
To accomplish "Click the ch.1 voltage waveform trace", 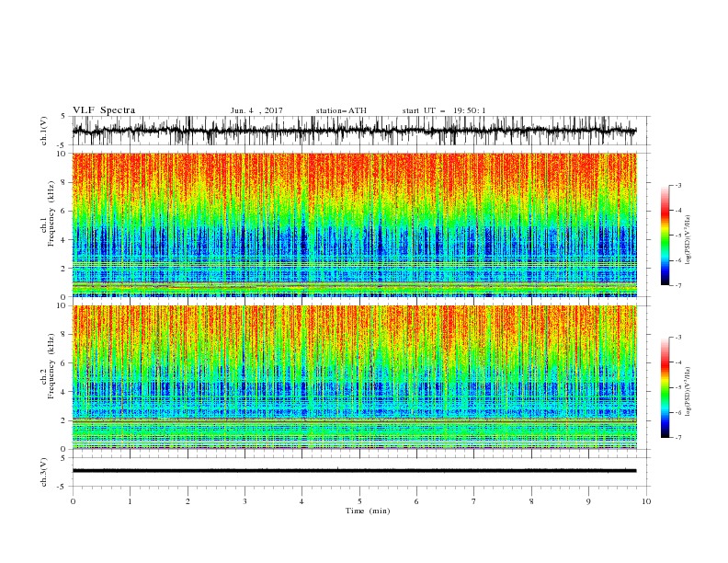I will pyautogui.click(x=354, y=131).
